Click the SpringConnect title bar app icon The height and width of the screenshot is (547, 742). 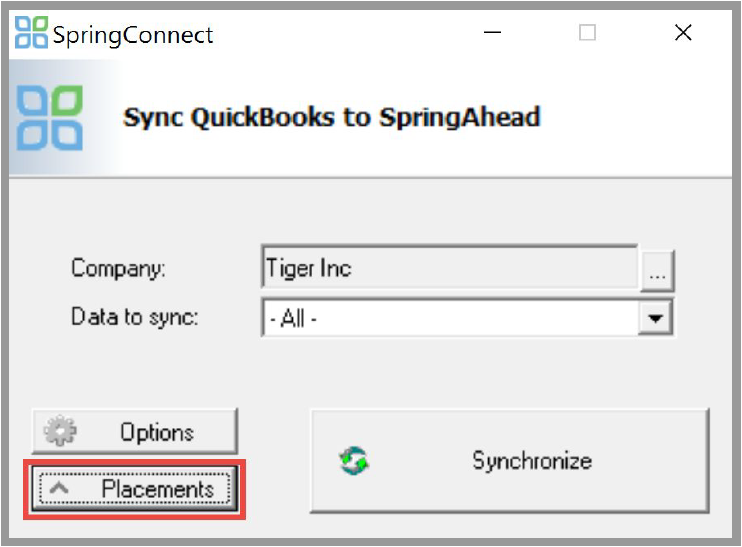click(31, 33)
